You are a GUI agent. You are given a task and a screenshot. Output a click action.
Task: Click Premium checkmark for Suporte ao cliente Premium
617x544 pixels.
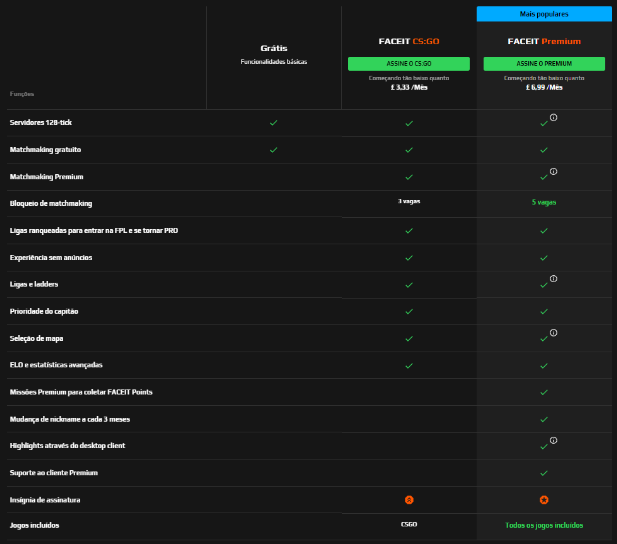544,473
